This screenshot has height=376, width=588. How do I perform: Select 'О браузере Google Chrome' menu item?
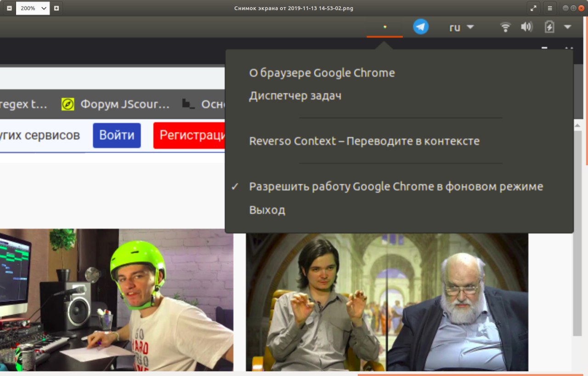[x=322, y=73]
